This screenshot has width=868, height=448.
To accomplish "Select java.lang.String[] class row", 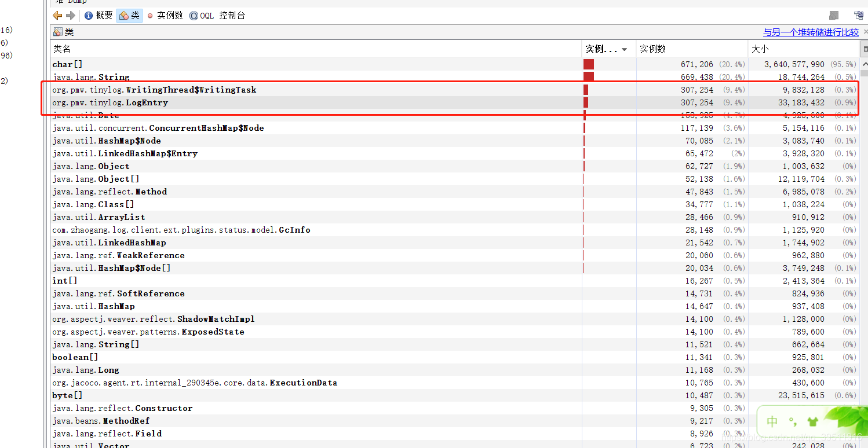I will click(x=455, y=344).
